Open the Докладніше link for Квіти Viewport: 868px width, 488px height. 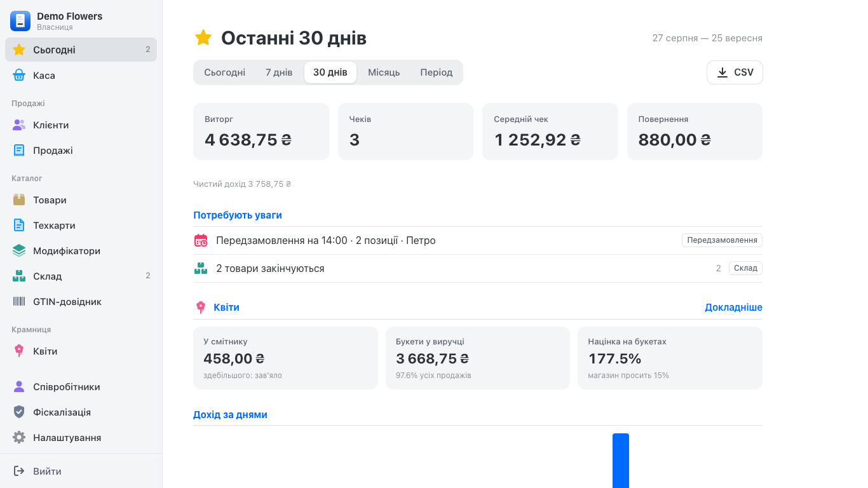coord(733,308)
